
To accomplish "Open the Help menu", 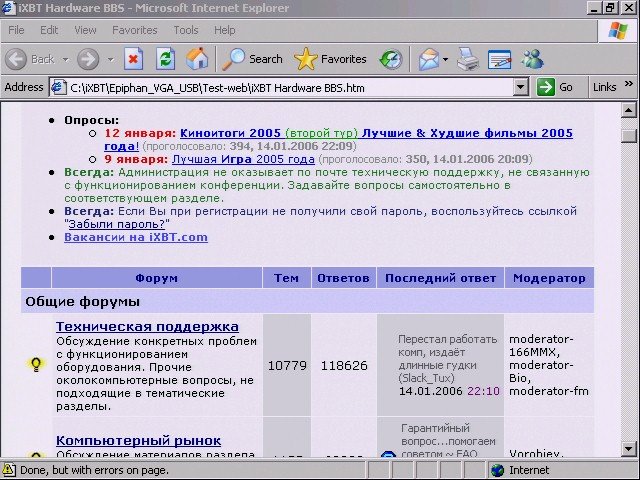I will tap(224, 30).
